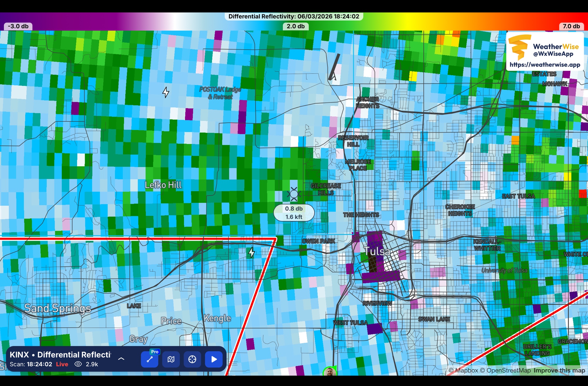Click the 0.8 db probe readout bubble

point(294,213)
